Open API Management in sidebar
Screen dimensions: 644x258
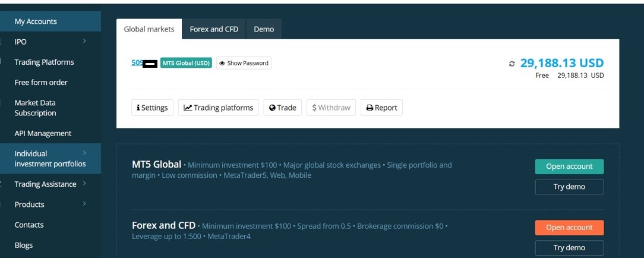click(x=43, y=133)
